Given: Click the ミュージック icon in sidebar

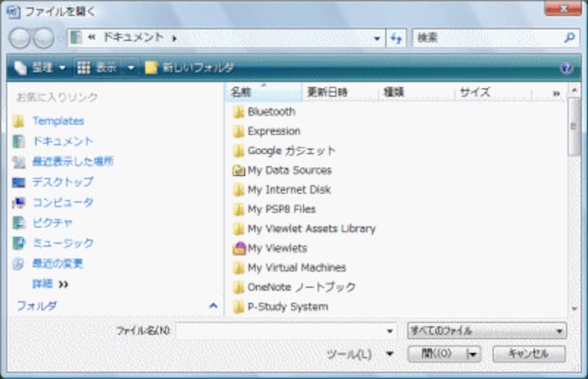Looking at the screenshot, I should coord(18,243).
